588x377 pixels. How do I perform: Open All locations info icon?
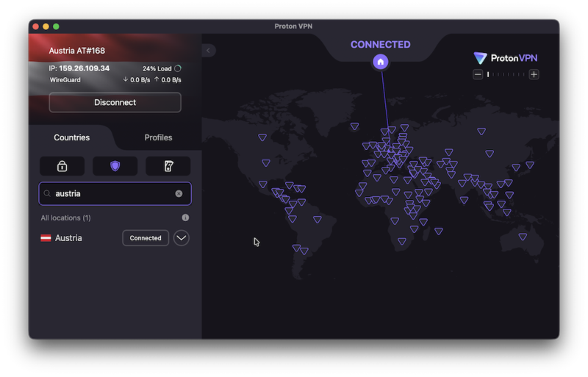click(x=185, y=218)
